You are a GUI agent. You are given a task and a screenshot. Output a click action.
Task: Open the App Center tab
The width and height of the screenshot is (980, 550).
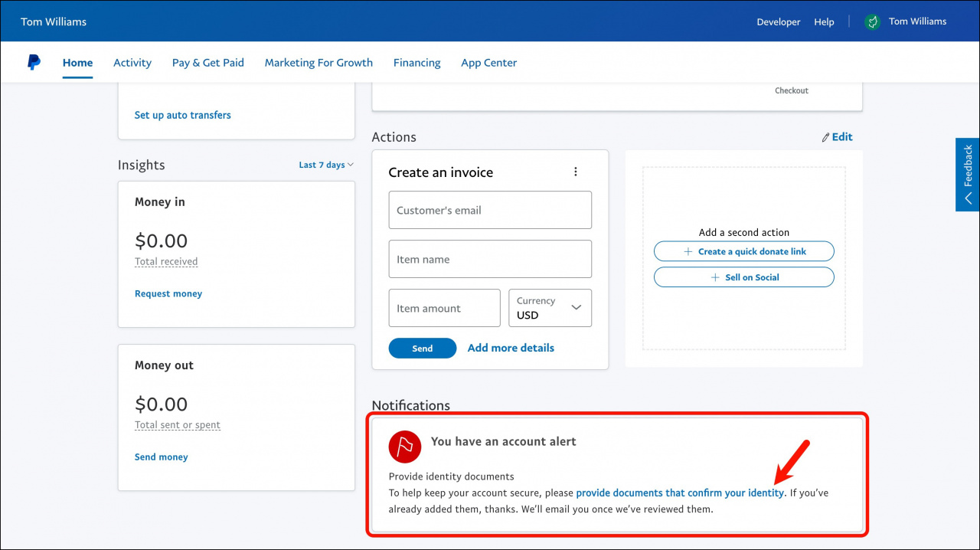tap(489, 63)
